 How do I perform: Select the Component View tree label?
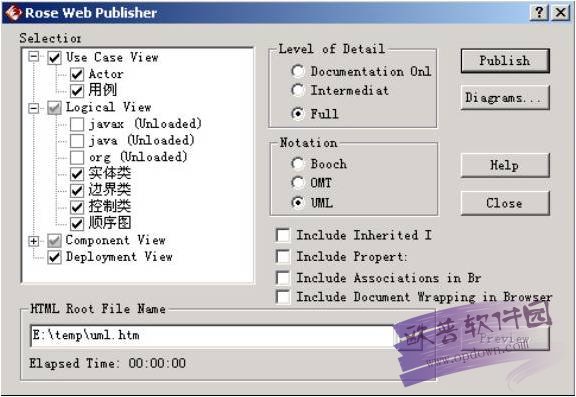(x=115, y=240)
